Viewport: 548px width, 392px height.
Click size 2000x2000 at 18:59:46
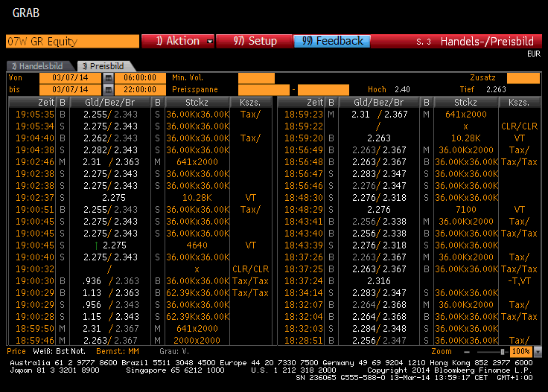[197, 341]
